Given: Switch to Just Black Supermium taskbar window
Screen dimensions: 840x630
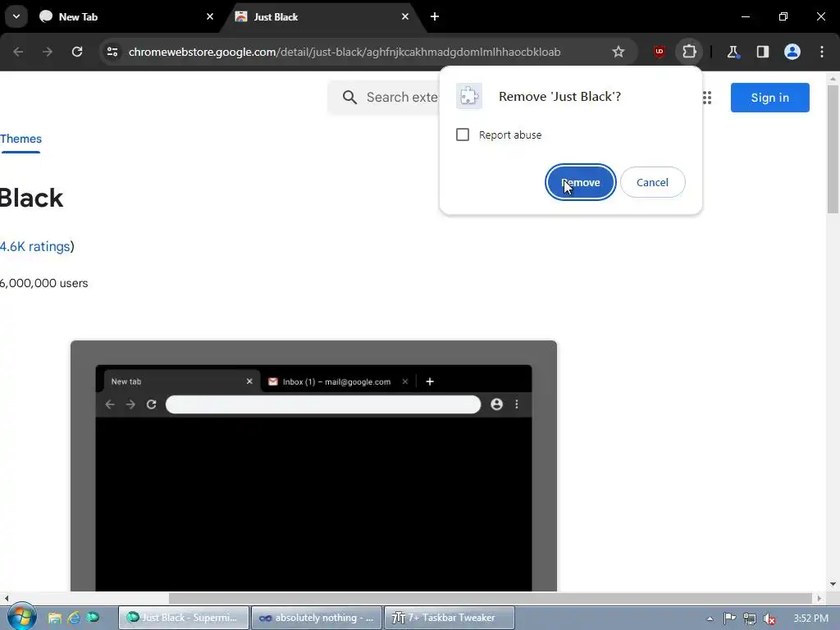Looking at the screenshot, I should [183, 618].
